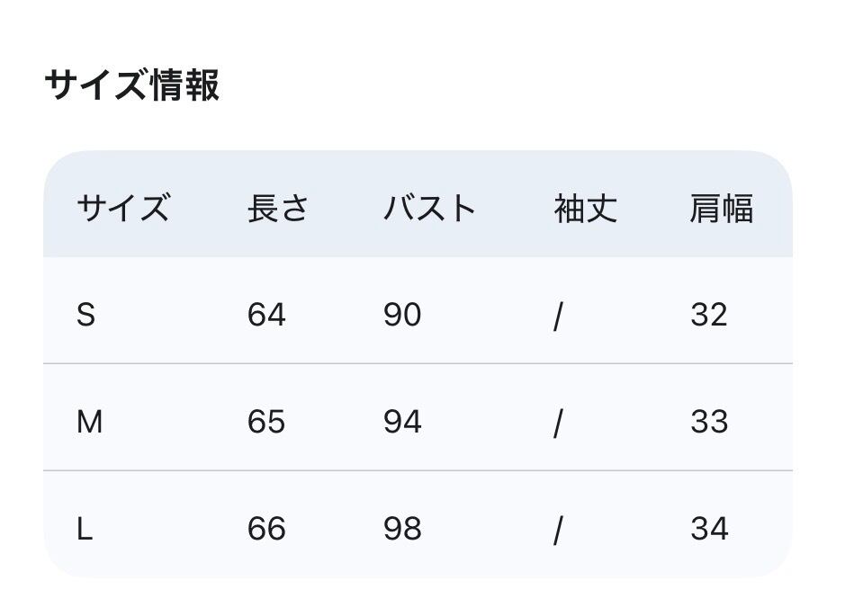Click the 長さ column header
854x616 pixels.
278,209
